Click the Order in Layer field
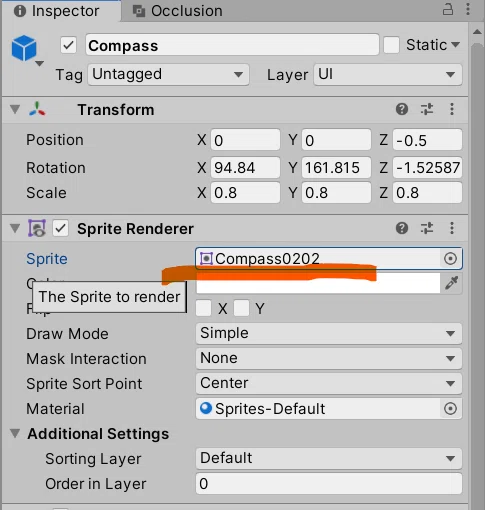485x510 pixels. pyautogui.click(x=329, y=483)
